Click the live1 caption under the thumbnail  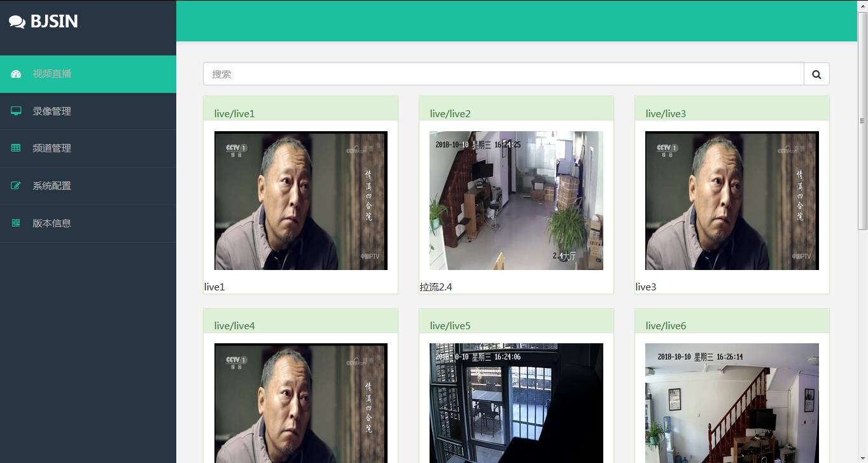[214, 287]
